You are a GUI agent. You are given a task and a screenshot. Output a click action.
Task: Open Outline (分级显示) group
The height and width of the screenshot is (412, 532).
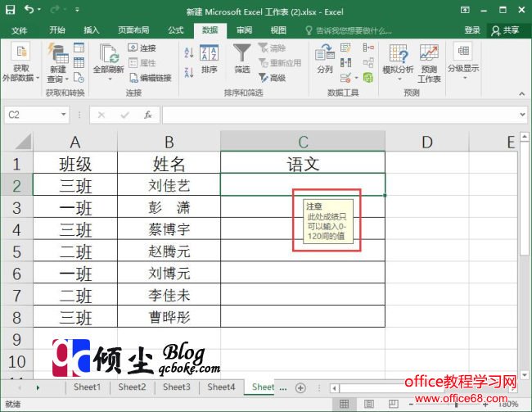tap(463, 61)
